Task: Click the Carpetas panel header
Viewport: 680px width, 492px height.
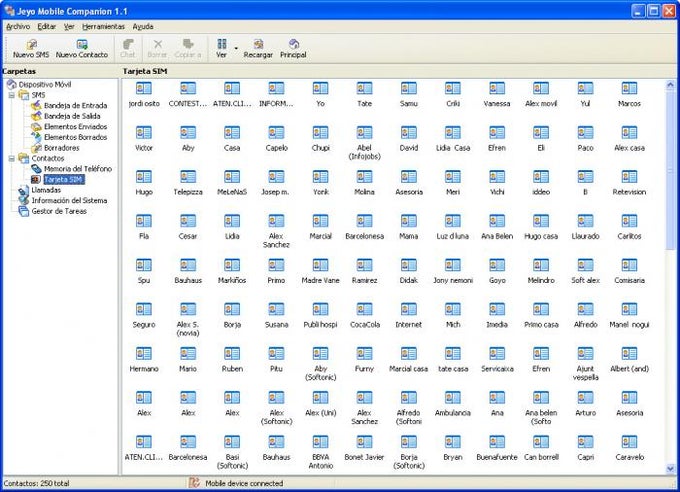Action: pos(19,71)
